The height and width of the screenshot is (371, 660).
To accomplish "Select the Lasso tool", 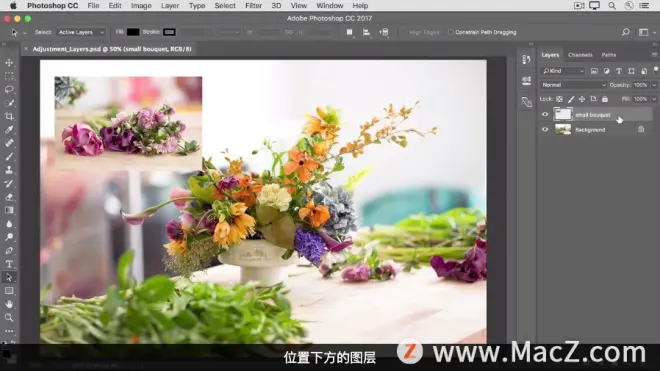I will 9,89.
